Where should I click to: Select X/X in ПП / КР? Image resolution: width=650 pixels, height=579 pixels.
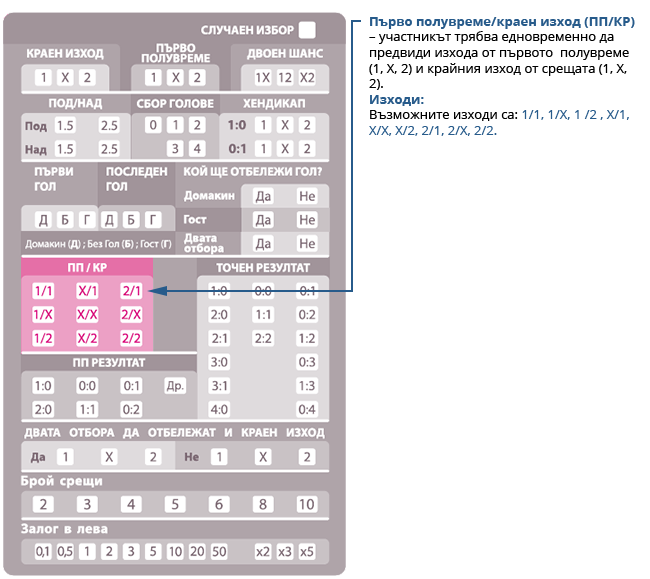coord(87,314)
